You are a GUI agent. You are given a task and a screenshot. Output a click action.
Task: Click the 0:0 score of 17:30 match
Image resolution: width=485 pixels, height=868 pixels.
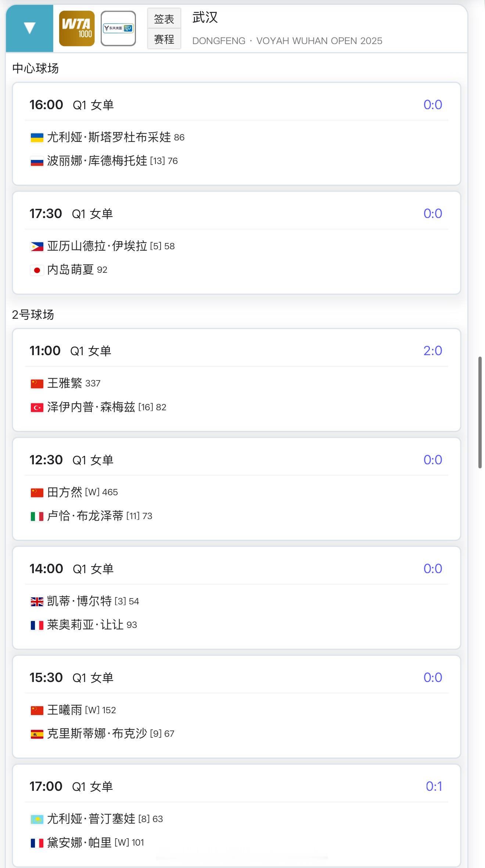(432, 214)
